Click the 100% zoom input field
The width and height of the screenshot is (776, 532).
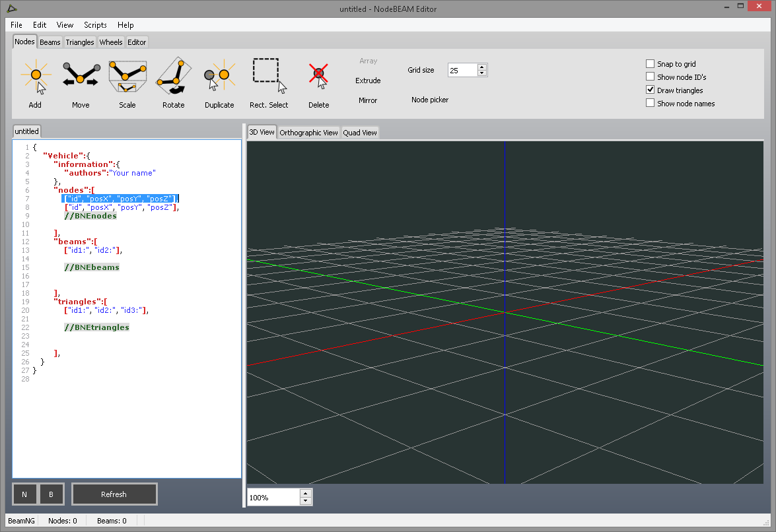[273, 498]
